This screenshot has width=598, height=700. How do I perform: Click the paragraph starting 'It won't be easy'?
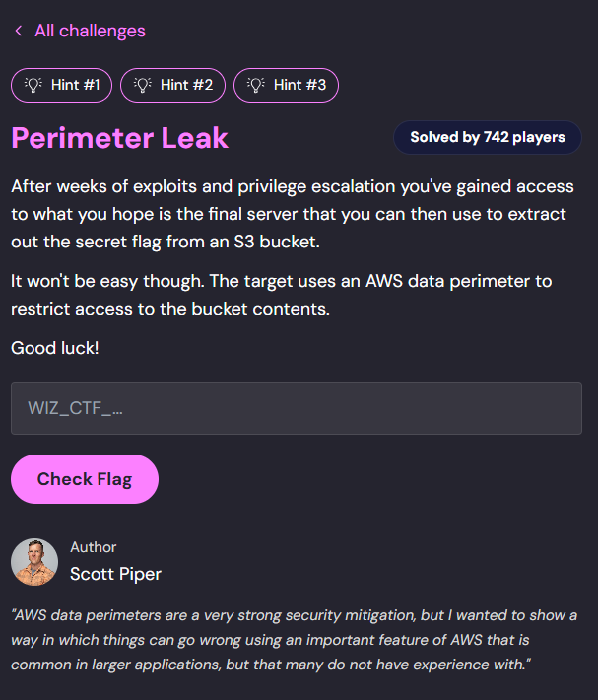tap(281, 295)
